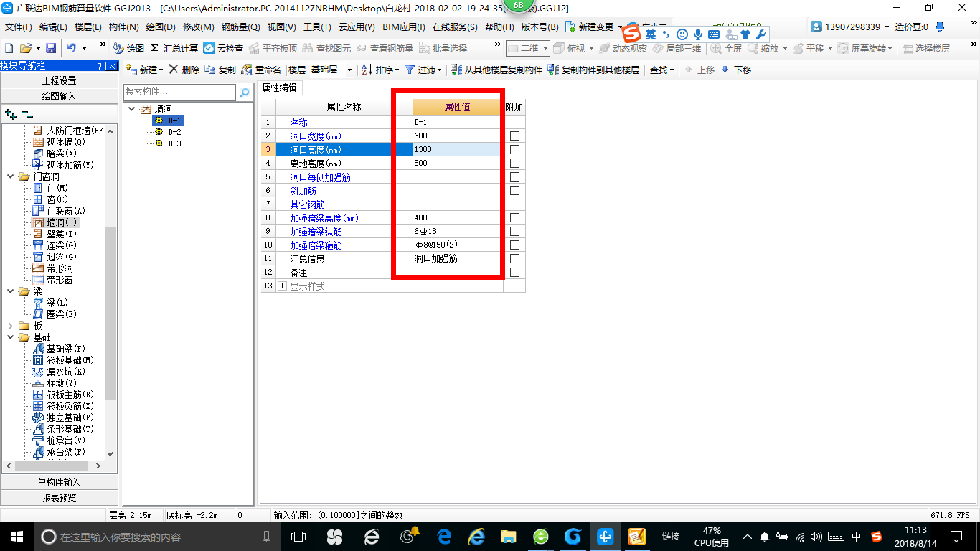Click the new file icon
Viewport: 980px width, 551px height.
(9, 48)
